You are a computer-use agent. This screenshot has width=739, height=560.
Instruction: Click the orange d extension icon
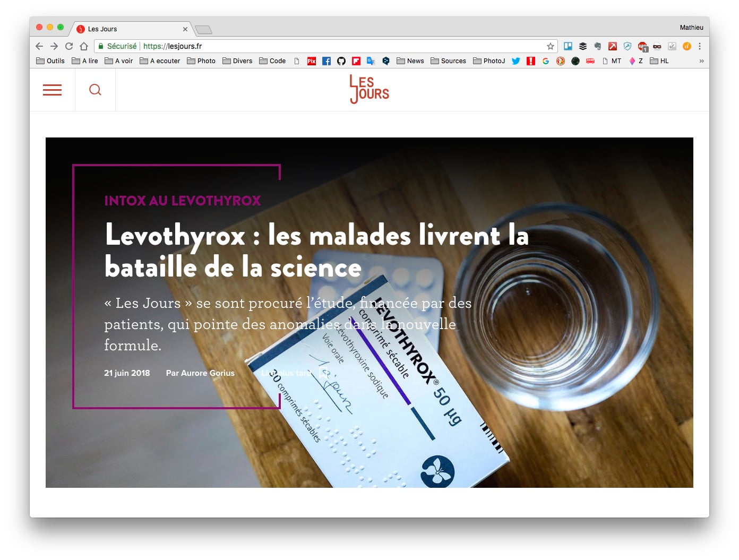tap(687, 46)
